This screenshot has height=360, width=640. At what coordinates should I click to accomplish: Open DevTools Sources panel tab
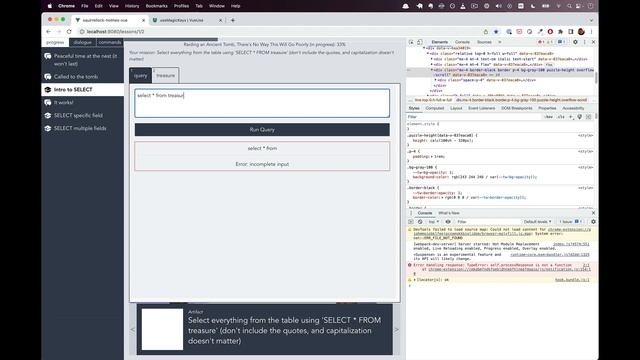click(484, 42)
